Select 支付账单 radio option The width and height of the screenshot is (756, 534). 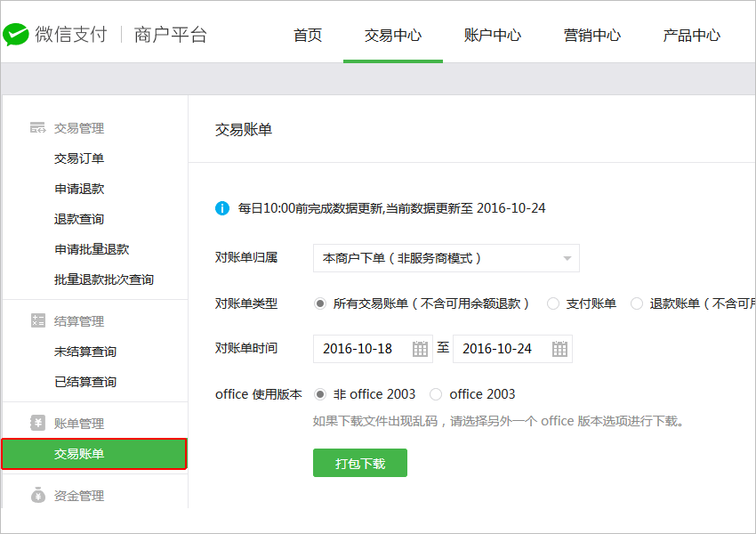(553, 303)
